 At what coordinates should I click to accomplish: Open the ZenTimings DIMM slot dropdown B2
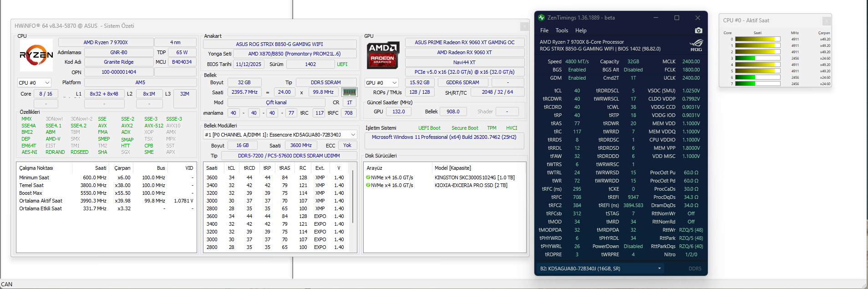[x=600, y=269]
